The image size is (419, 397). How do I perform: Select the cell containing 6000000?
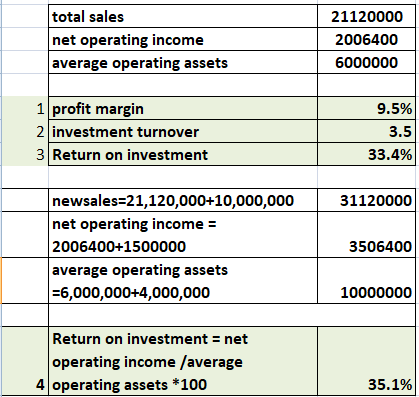(x=367, y=62)
